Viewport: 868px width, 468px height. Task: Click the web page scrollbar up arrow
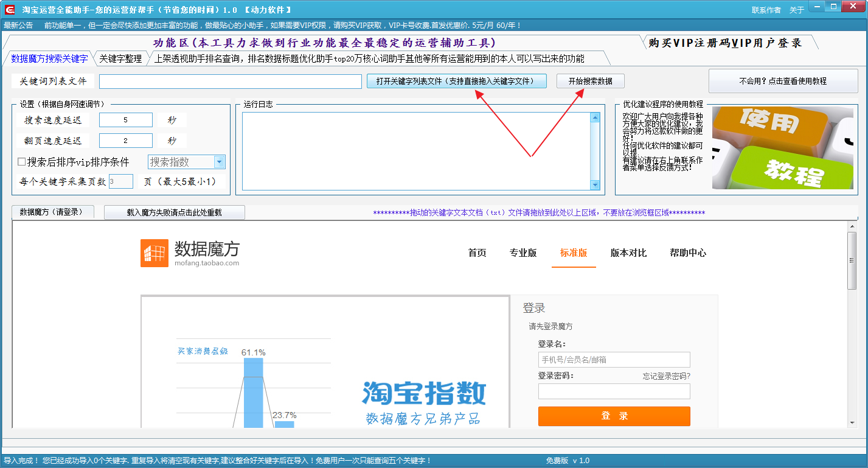click(852, 227)
